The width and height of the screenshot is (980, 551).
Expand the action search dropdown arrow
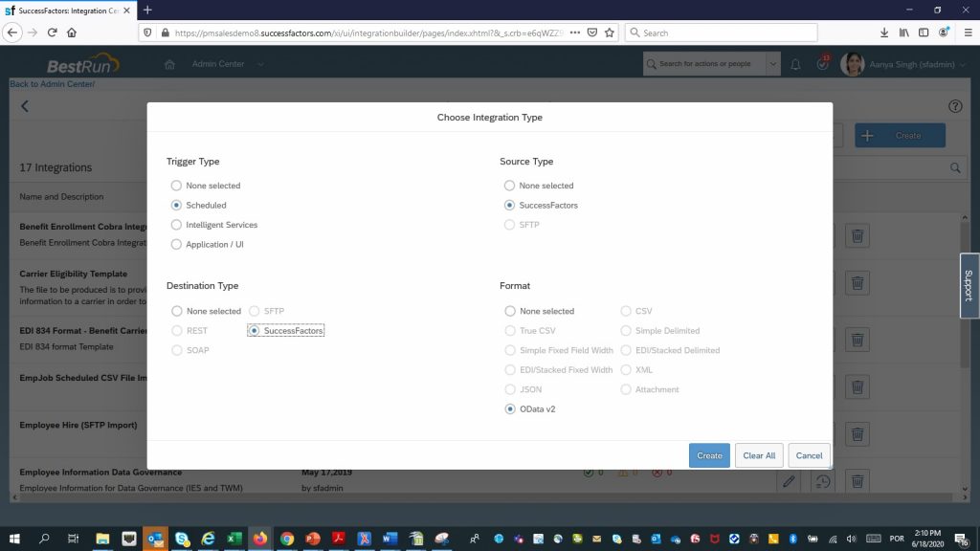click(773, 64)
